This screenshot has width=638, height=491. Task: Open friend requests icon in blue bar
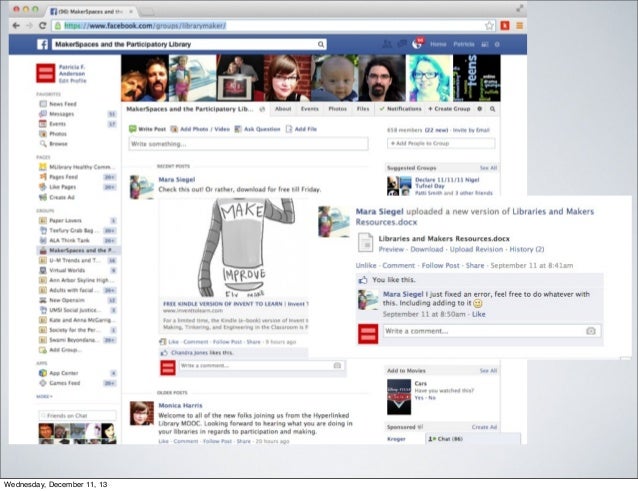tap(387, 44)
